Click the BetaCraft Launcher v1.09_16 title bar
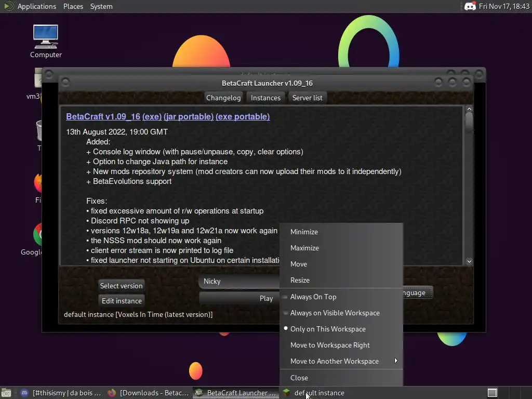532x399 pixels. pyautogui.click(x=267, y=83)
